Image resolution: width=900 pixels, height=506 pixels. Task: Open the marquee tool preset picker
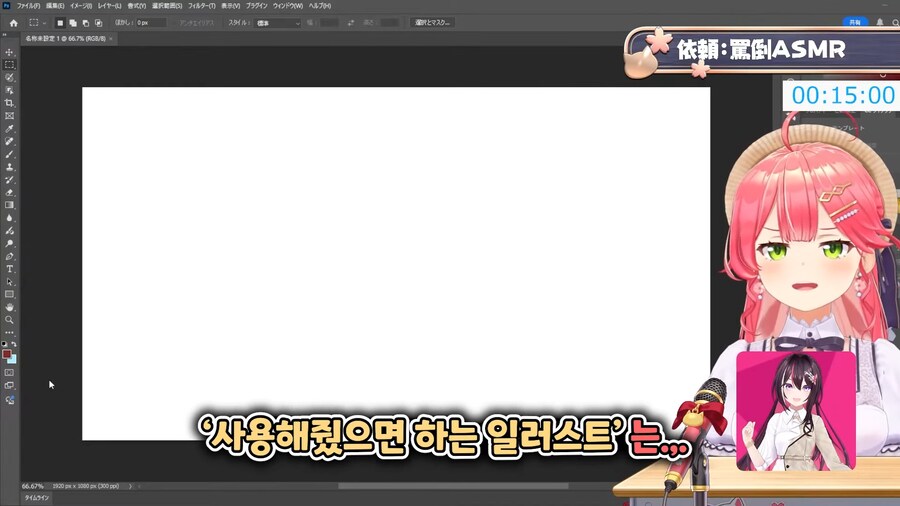tap(37, 23)
